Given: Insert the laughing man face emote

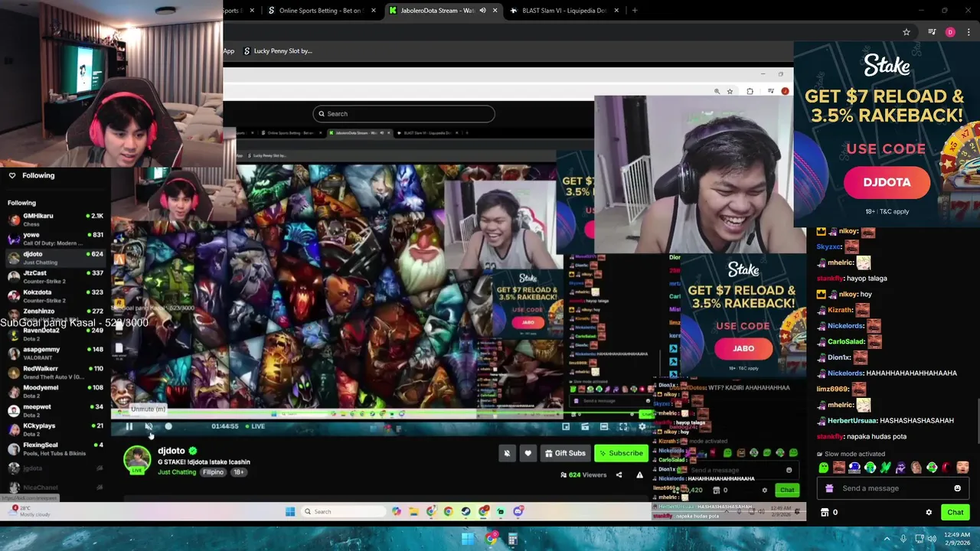Looking at the screenshot, I should pyautogui.click(x=839, y=468).
